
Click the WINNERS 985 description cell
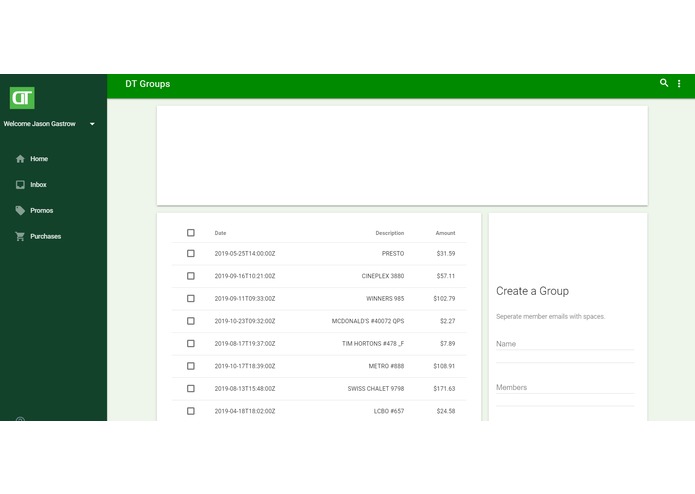[385, 299]
